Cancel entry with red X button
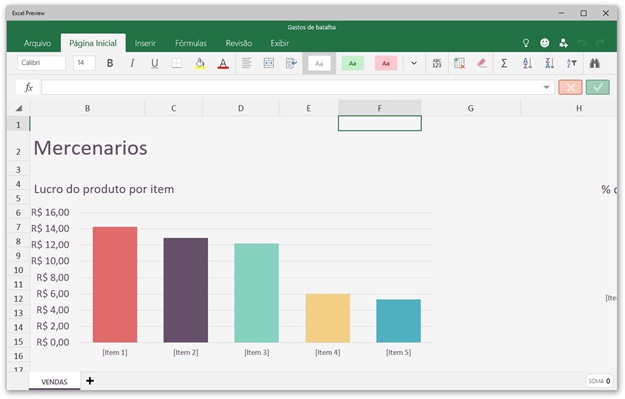The height and width of the screenshot is (399, 625). click(570, 87)
